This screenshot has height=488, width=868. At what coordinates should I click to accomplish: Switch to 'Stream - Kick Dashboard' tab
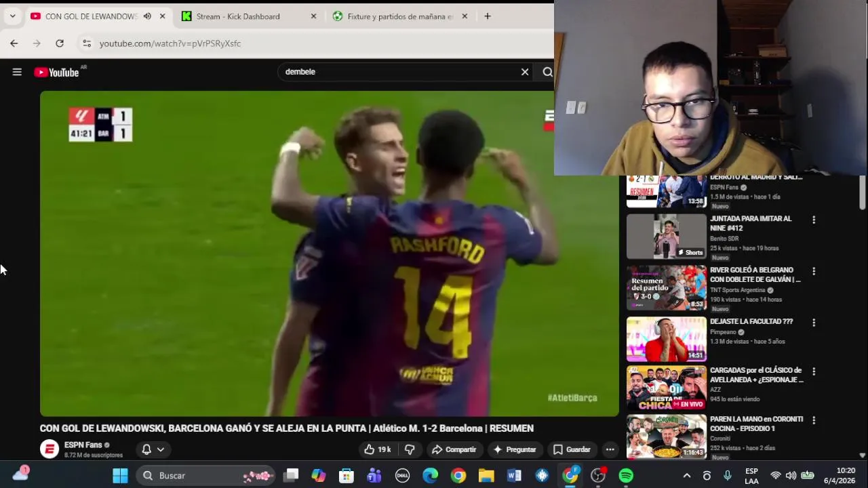pyautogui.click(x=238, y=16)
